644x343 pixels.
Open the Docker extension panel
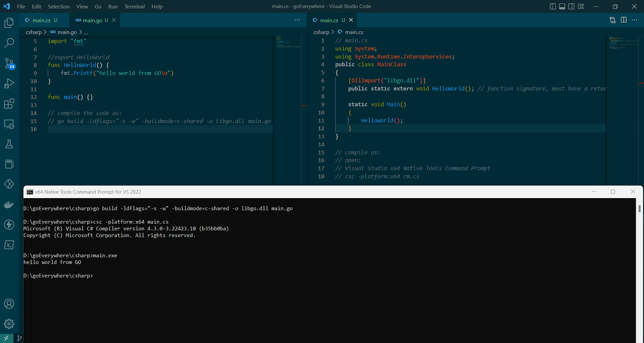[9, 204]
